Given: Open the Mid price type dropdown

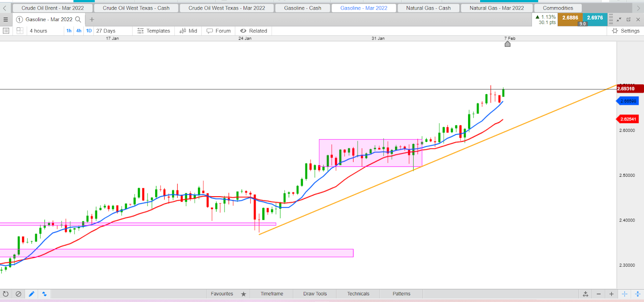Looking at the screenshot, I should click(x=188, y=31).
